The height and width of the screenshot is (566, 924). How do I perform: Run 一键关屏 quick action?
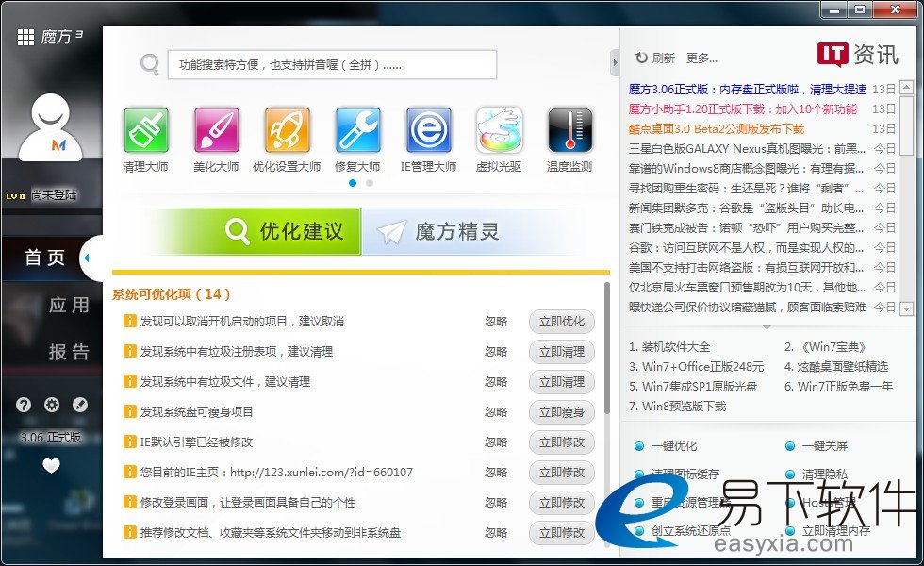(824, 446)
